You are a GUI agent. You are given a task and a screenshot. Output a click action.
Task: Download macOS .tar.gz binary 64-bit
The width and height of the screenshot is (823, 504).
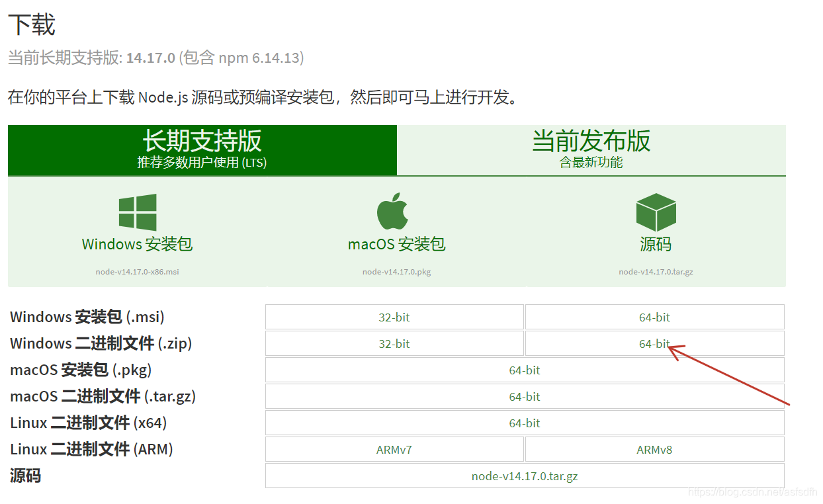click(525, 396)
